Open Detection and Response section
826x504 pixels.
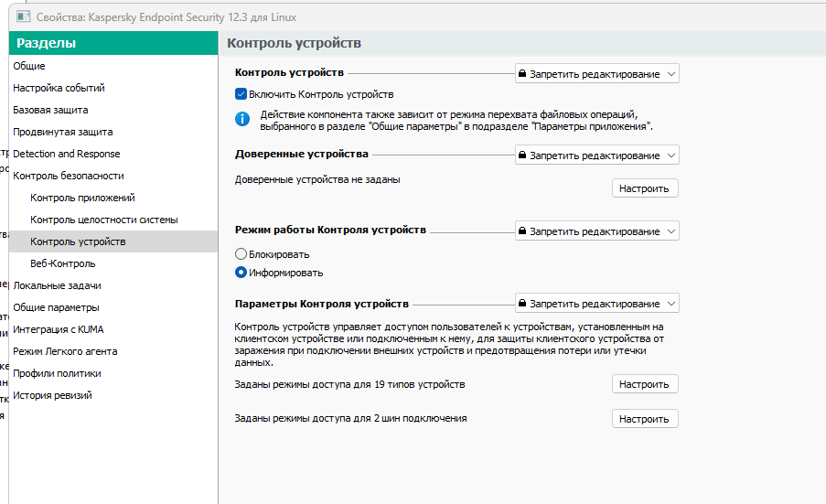coord(113,154)
